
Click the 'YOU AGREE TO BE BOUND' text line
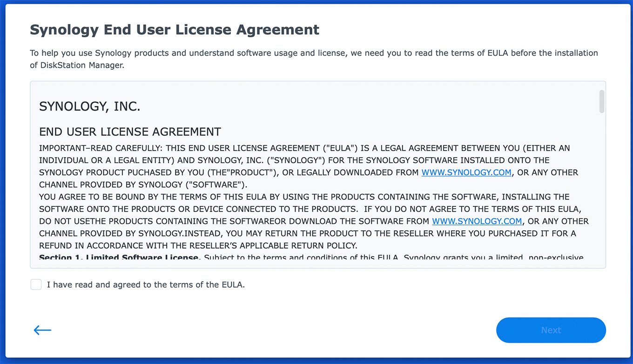[304, 197]
